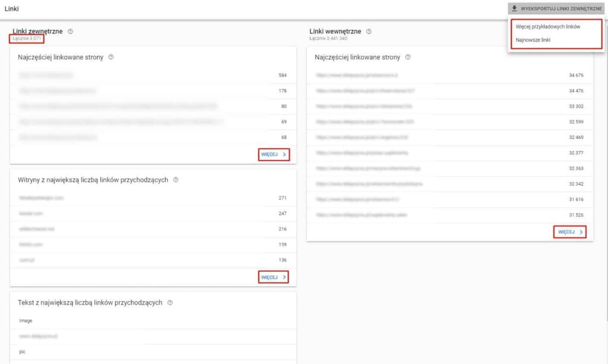Click help icon beside internal "Najczęściej linkowane strony"

point(407,57)
